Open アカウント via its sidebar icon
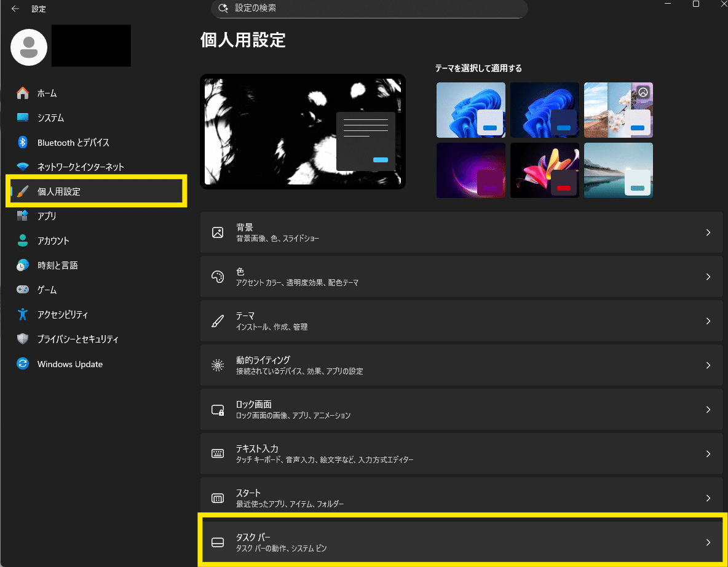728x567 pixels. pyautogui.click(x=20, y=240)
